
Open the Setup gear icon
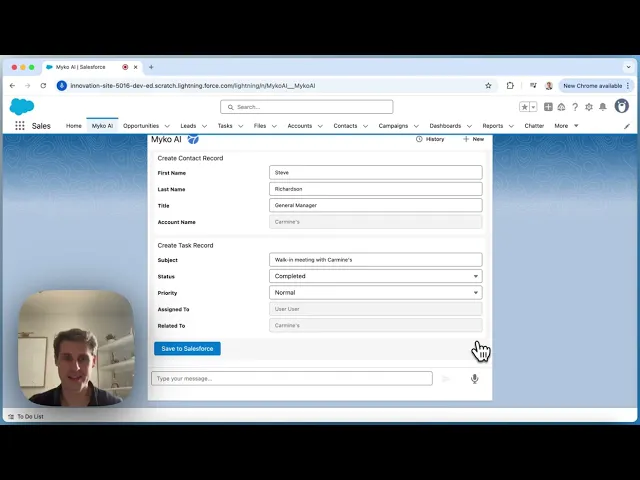click(x=589, y=107)
